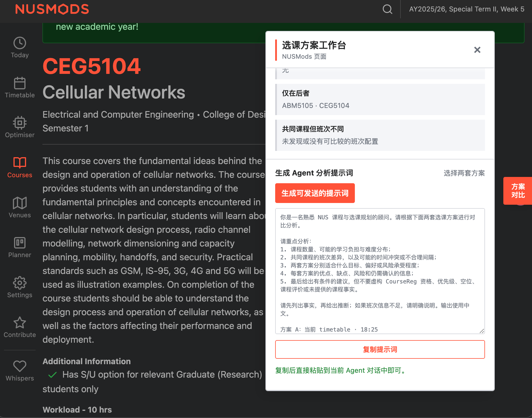This screenshot has width=532, height=418.
Task: Click inside the generated prompt text area
Action: (380, 271)
